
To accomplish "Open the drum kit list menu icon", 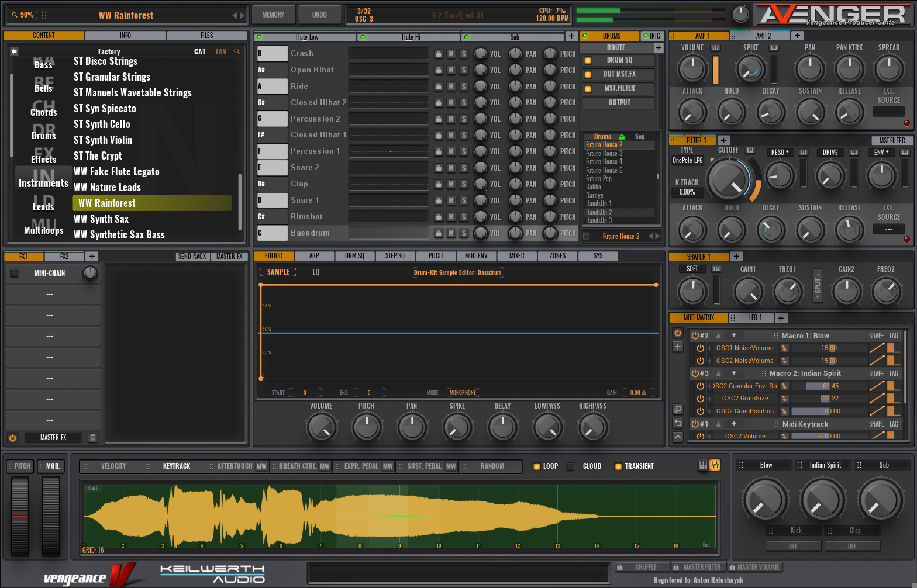I will tap(587, 236).
